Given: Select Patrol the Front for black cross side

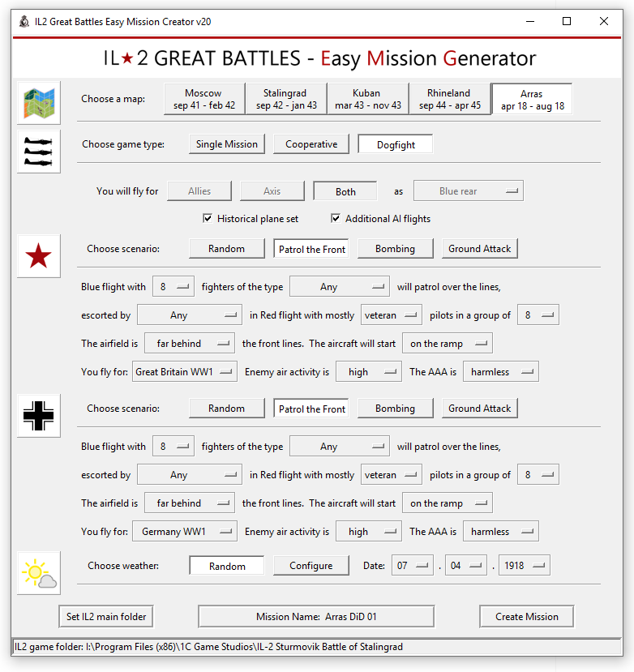Looking at the screenshot, I should [x=311, y=409].
